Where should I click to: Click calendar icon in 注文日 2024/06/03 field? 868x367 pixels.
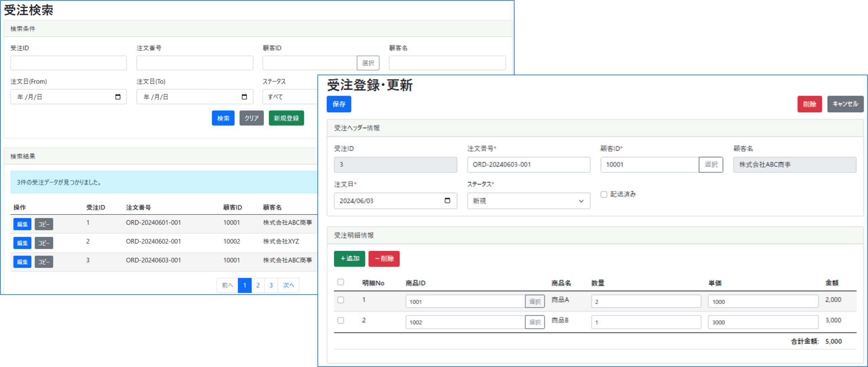click(447, 201)
